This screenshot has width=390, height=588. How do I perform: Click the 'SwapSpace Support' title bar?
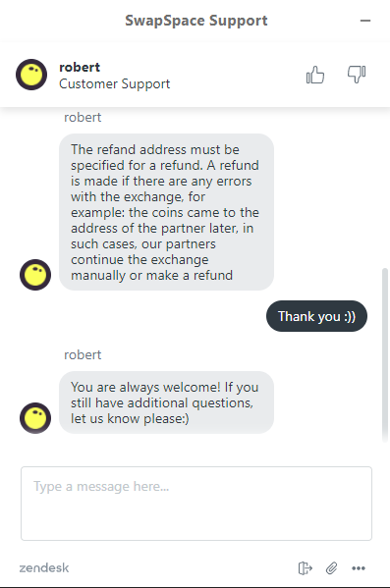pos(195,21)
